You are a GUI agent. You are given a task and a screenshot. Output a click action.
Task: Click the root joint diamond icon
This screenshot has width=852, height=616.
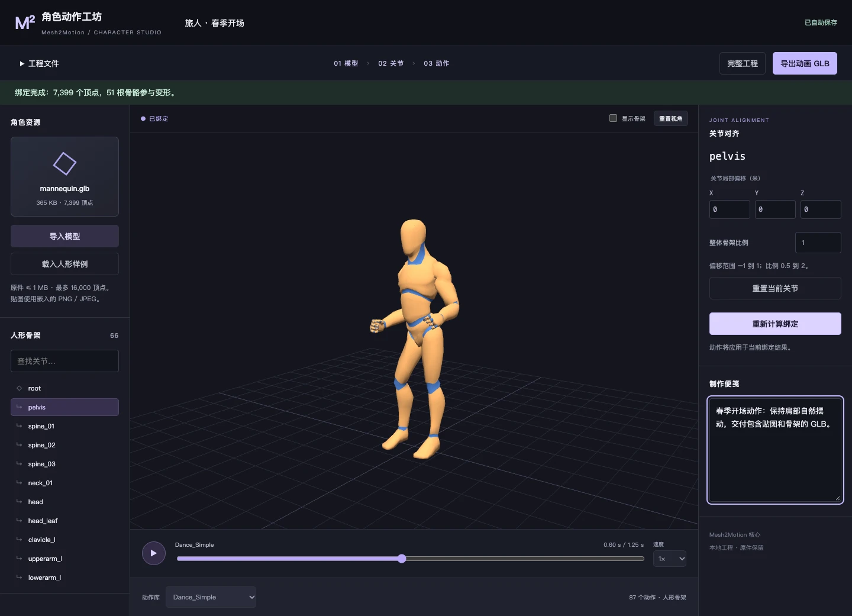pos(19,388)
